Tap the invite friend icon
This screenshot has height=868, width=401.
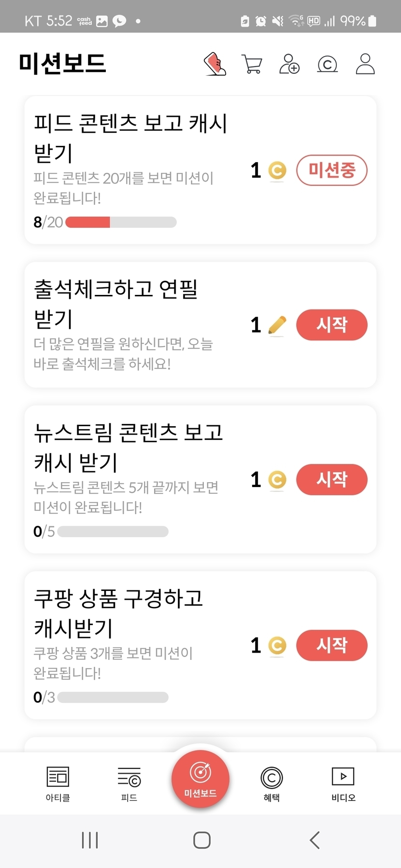tap(289, 64)
